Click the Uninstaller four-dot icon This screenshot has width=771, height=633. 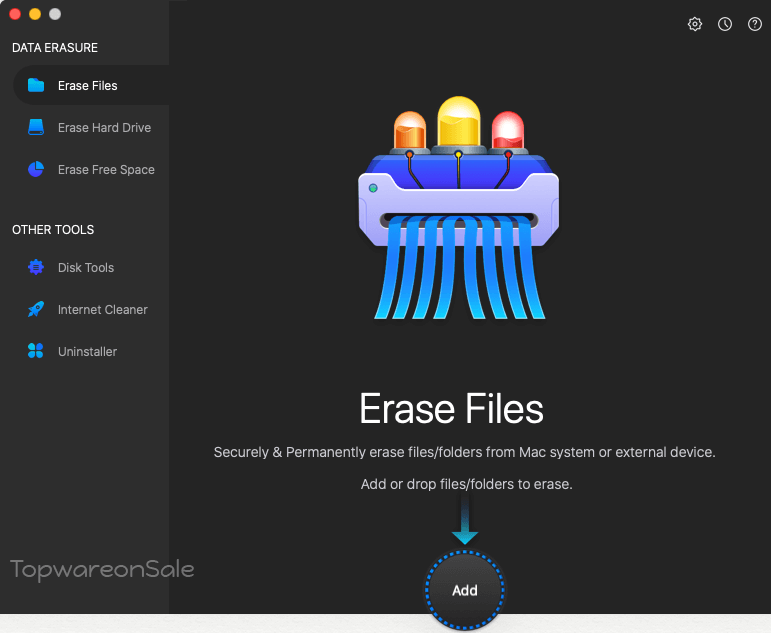36,351
